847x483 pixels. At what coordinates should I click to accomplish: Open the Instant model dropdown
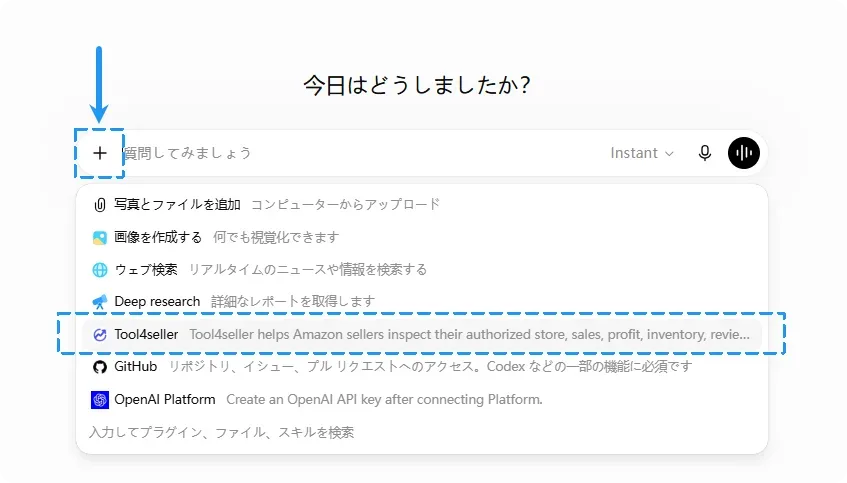[642, 153]
